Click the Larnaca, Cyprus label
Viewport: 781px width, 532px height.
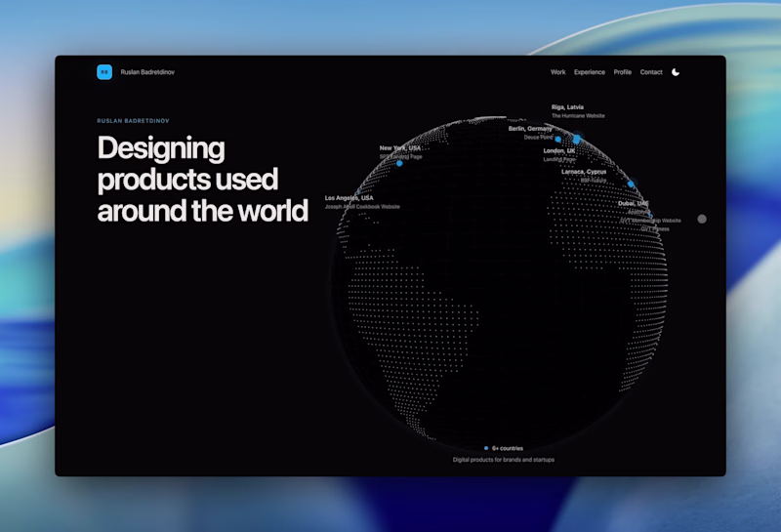tap(584, 172)
